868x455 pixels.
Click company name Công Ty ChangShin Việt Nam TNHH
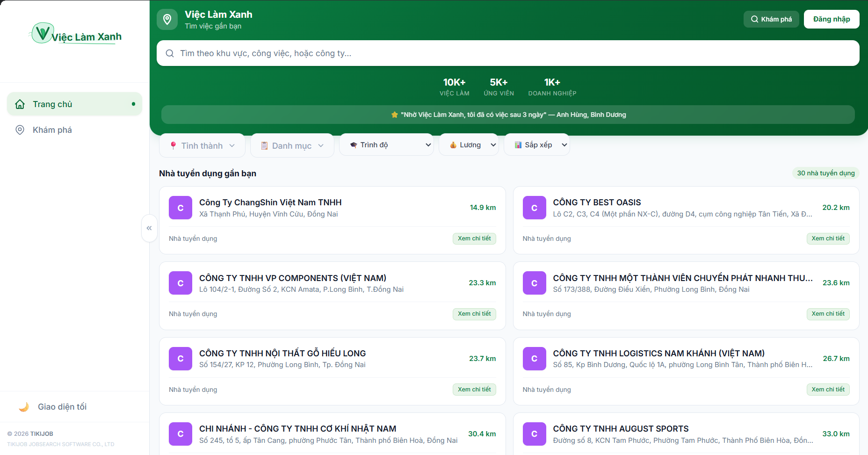[270, 202]
